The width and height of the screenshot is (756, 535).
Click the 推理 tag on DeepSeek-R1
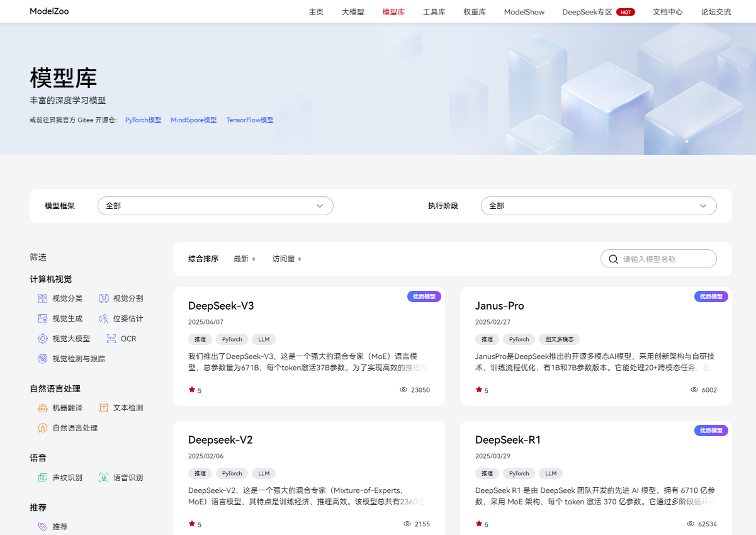pyautogui.click(x=487, y=473)
